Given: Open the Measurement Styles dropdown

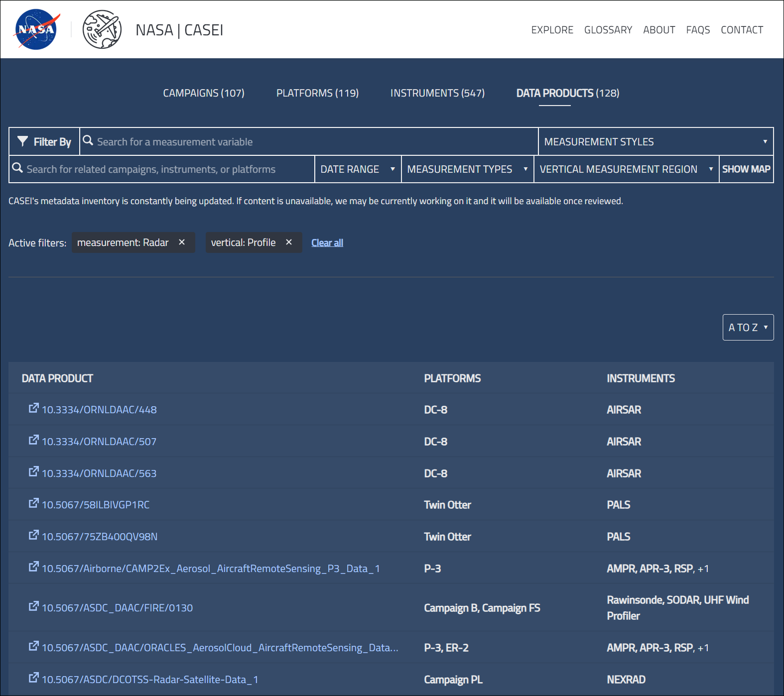Looking at the screenshot, I should tap(655, 141).
